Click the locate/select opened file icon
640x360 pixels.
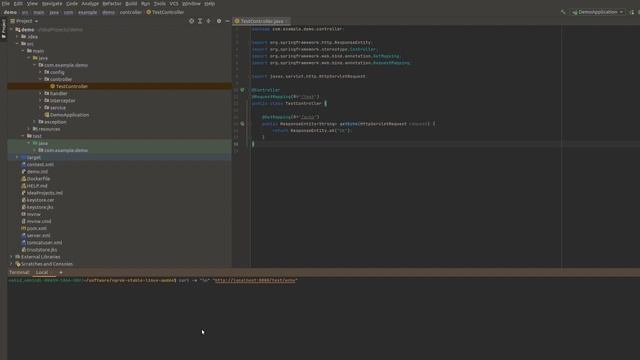click(191, 21)
